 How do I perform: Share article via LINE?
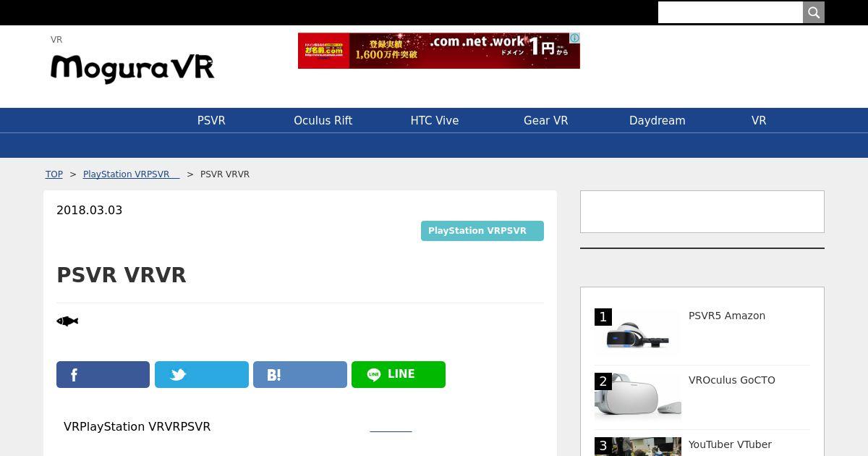[399, 375]
